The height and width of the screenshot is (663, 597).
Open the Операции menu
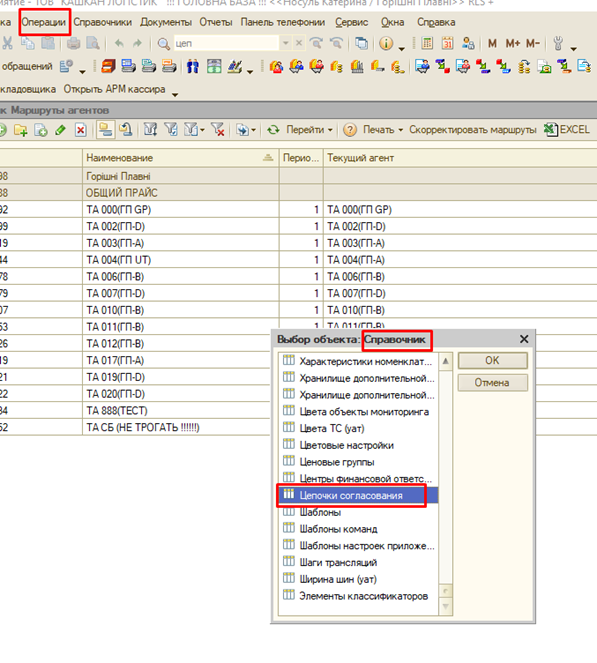coord(44,22)
